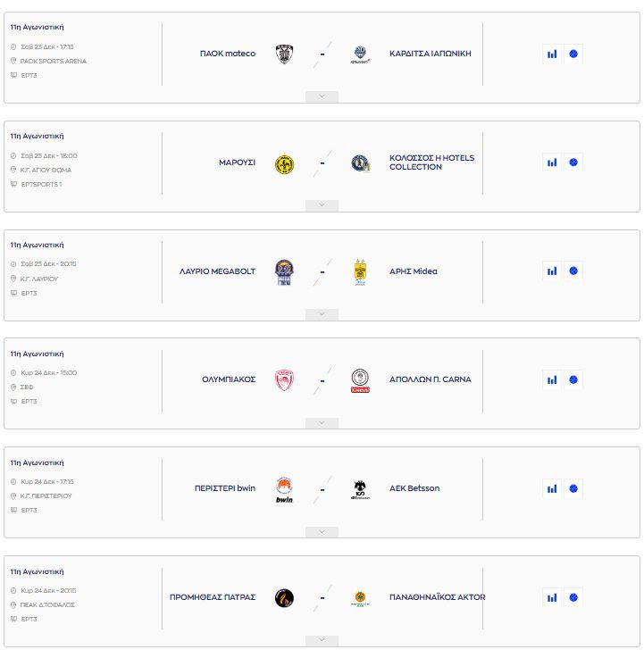This screenshot has width=644, height=658.
Task: Click the ΠΡΟΜΗΘΕΑΣ ΠΑΤΡΑΣ team name
Action: (213, 597)
